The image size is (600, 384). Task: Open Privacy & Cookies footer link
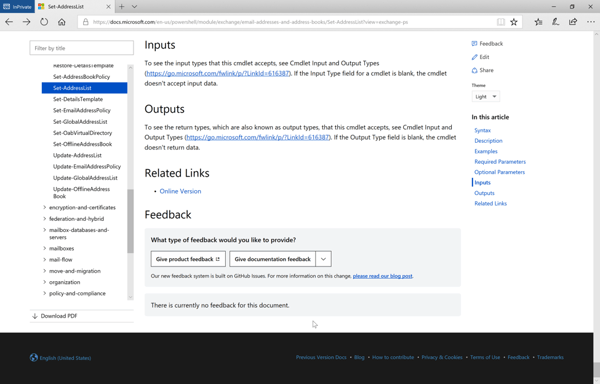tap(442, 357)
